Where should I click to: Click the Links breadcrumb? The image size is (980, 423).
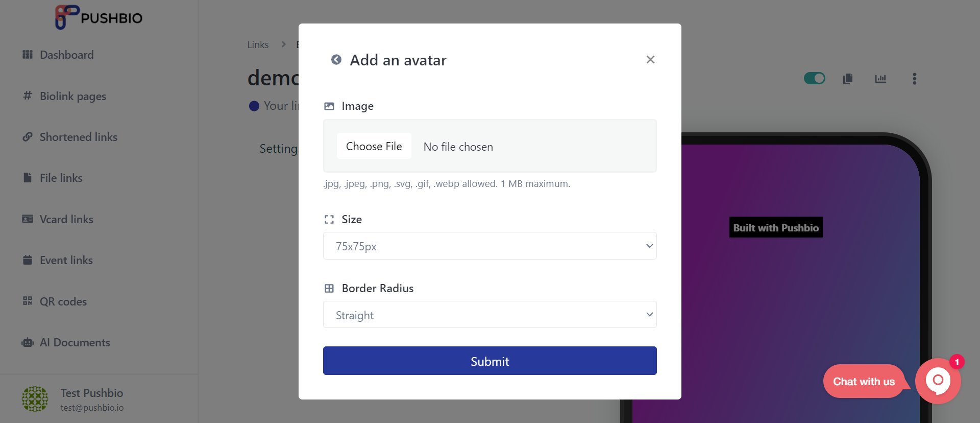tap(258, 45)
